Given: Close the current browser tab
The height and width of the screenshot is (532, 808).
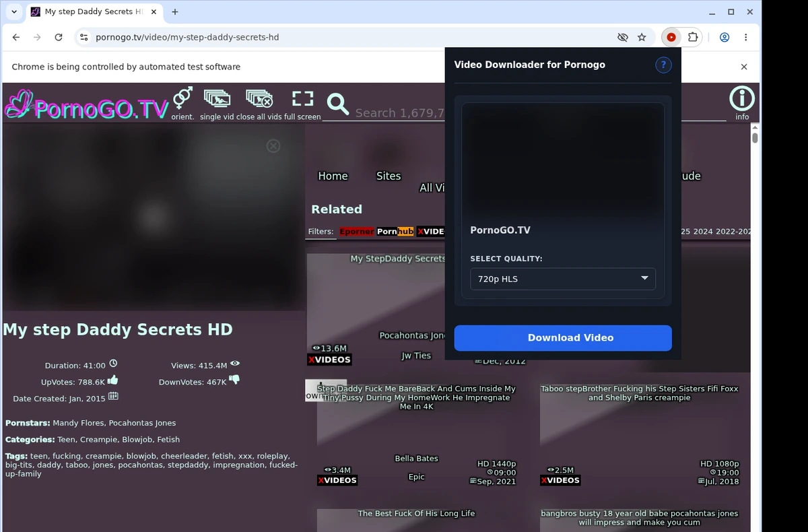Looking at the screenshot, I should click(154, 11).
